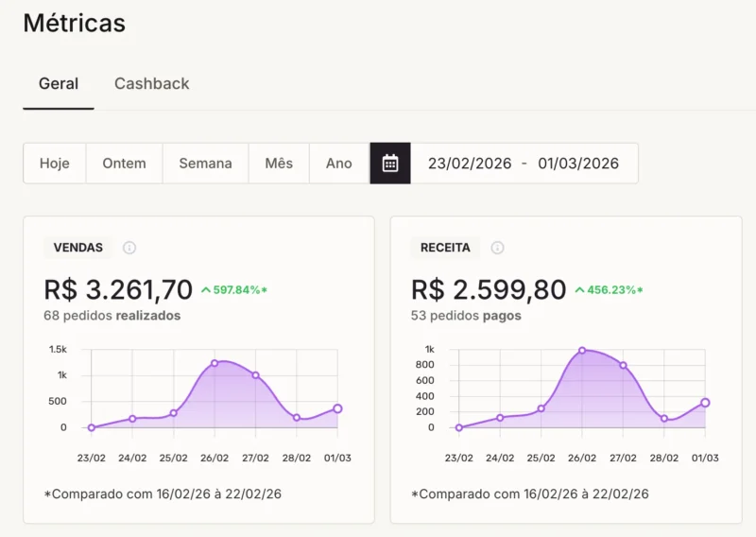Select the Geral tab

click(x=59, y=83)
